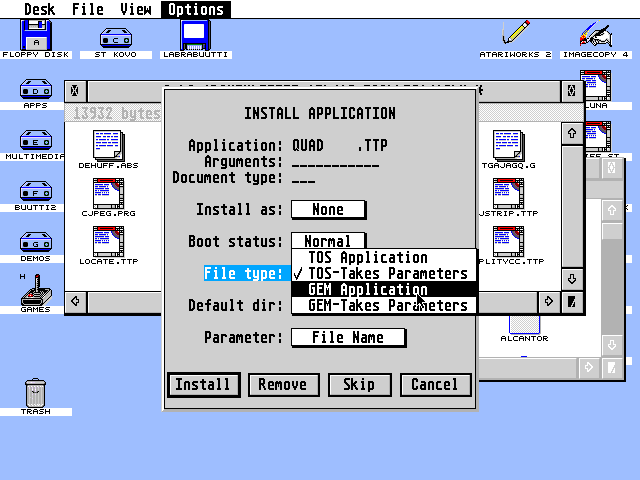This screenshot has height=480, width=640.
Task: Click left arrow of front window scrollbar
Action: click(75, 302)
